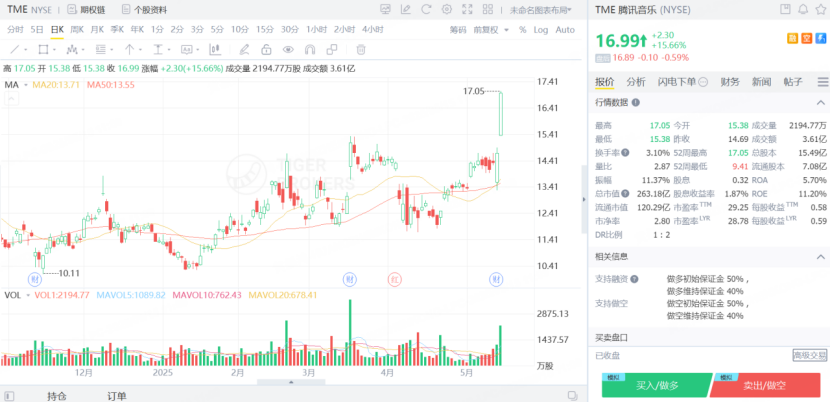Open chart settings gear

click(x=447, y=9)
